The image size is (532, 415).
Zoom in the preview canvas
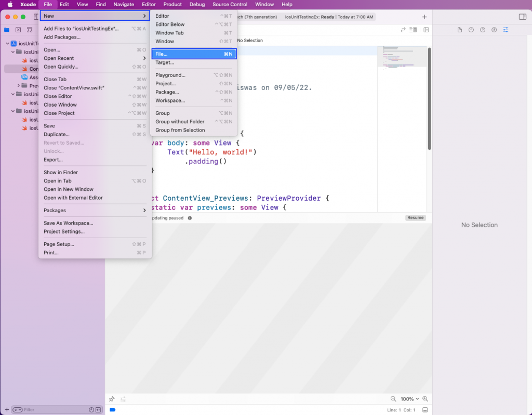(x=425, y=399)
